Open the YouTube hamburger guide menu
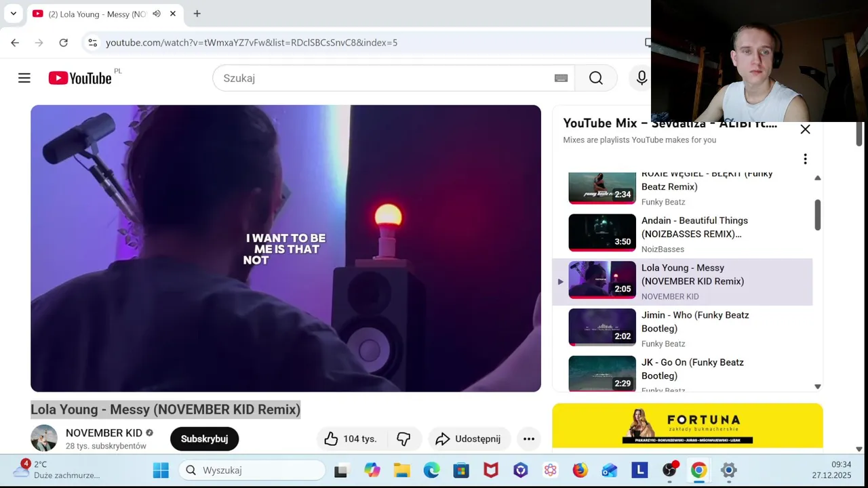Screen dimensions: 868x488 point(24,78)
